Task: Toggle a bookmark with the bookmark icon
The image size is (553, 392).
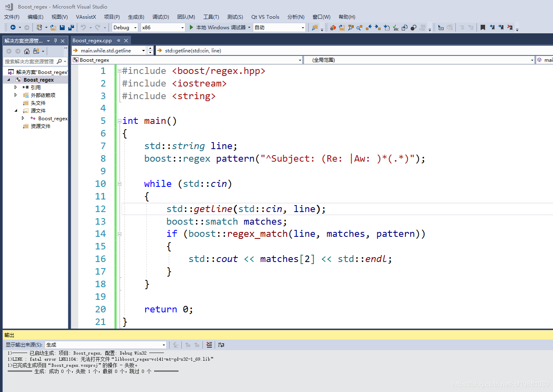Action: point(483,27)
